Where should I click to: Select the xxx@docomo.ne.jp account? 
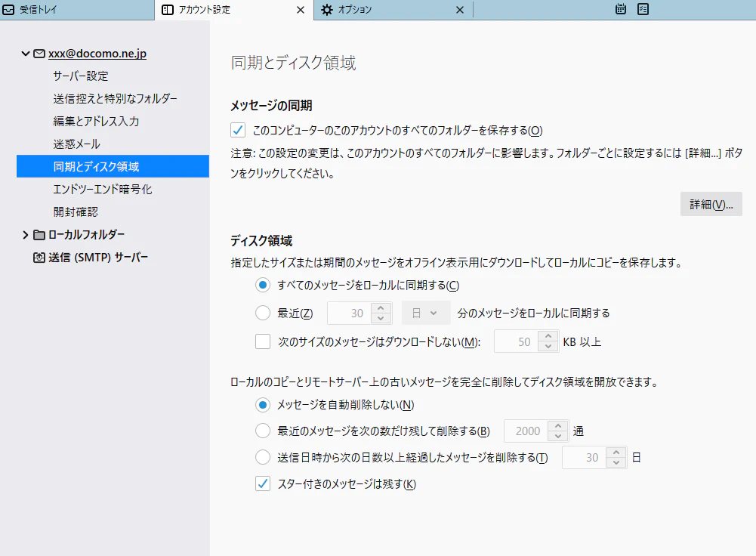[x=97, y=54]
